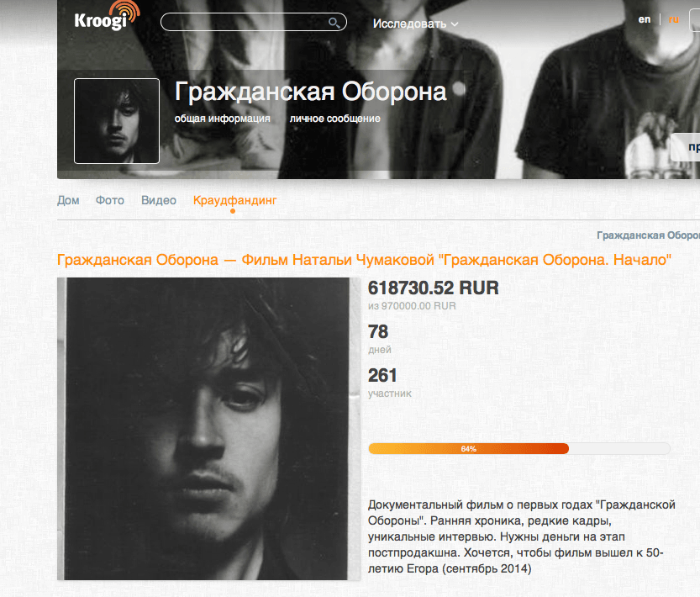Switch language to ru
Screen dimensions: 700x597
673,19
